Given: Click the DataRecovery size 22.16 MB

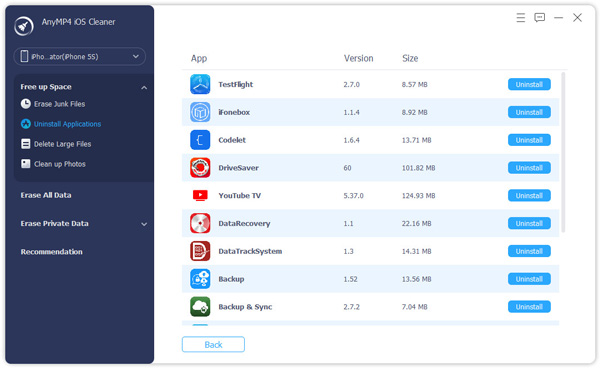Looking at the screenshot, I should click(x=416, y=223).
